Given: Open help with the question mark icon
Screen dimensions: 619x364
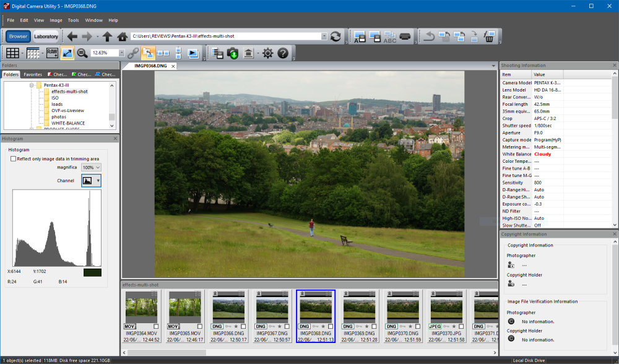Looking at the screenshot, I should point(283,53).
